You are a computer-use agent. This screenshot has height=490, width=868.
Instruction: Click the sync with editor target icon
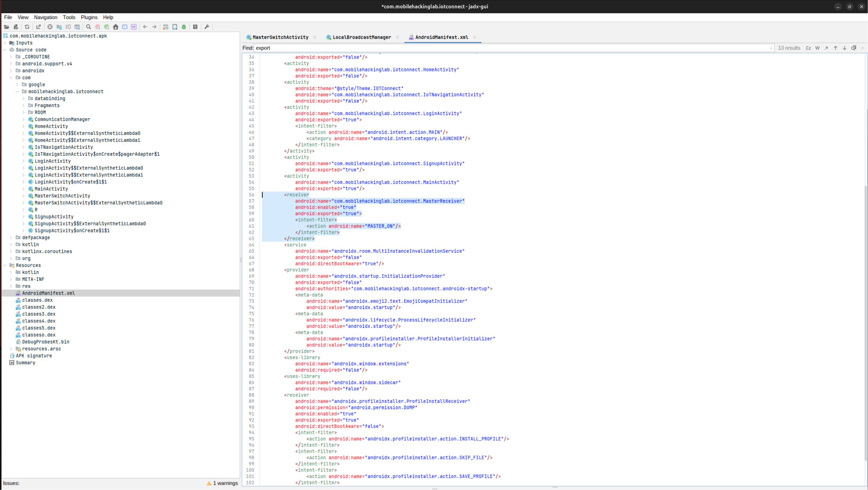(50, 27)
